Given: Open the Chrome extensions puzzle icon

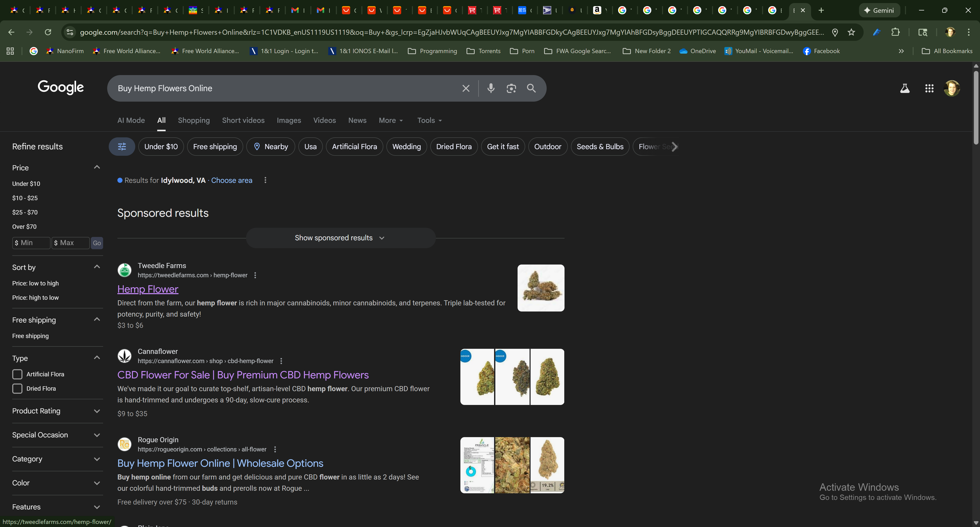Looking at the screenshot, I should pyautogui.click(x=895, y=32).
